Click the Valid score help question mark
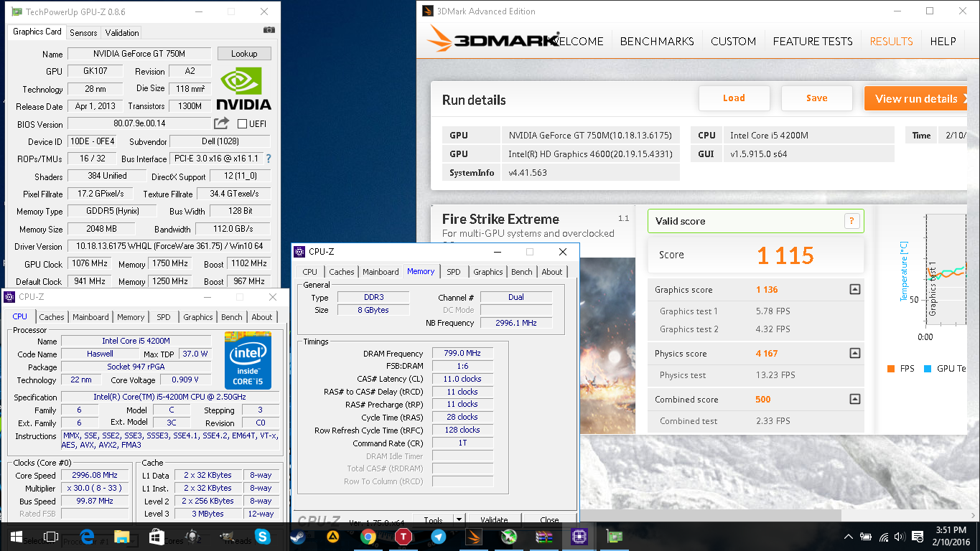This screenshot has width=980, height=551. point(851,221)
